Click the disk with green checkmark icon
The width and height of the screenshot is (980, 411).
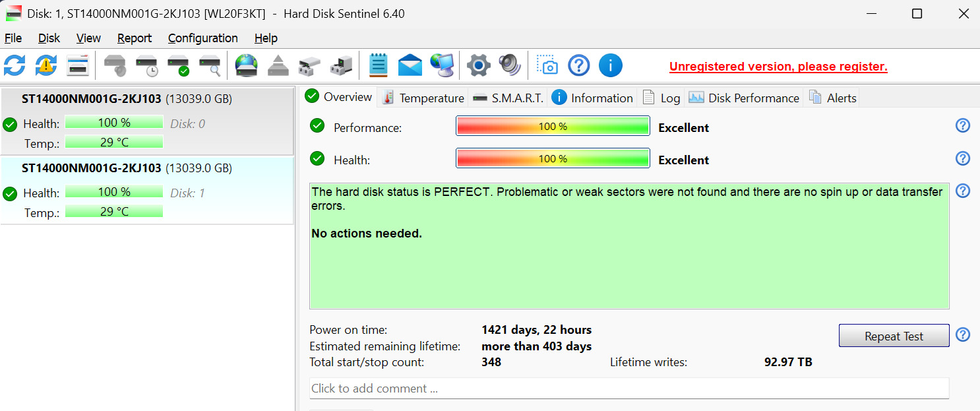click(x=178, y=65)
